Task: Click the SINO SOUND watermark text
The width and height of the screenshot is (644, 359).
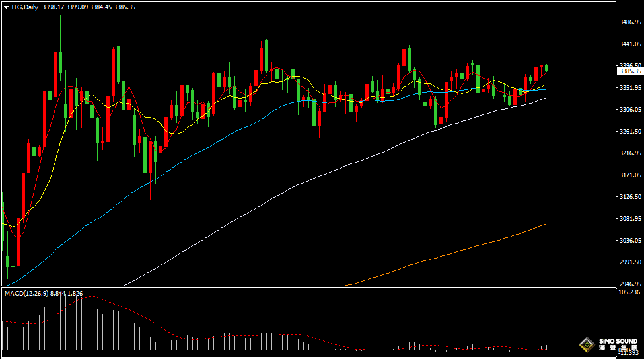Action: pyautogui.click(x=618, y=341)
